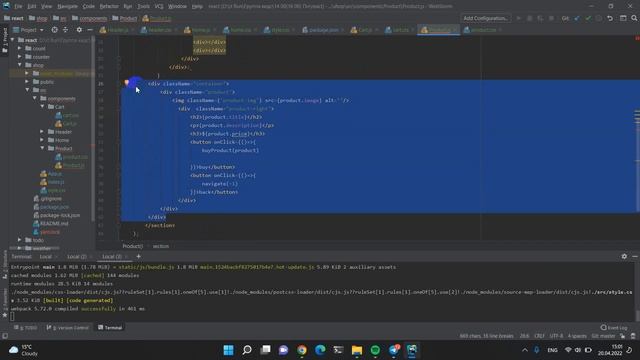This screenshot has height=360, width=640.
Task: Click the breakpoint bulb in the gutter at line 26
Action: (x=127, y=83)
